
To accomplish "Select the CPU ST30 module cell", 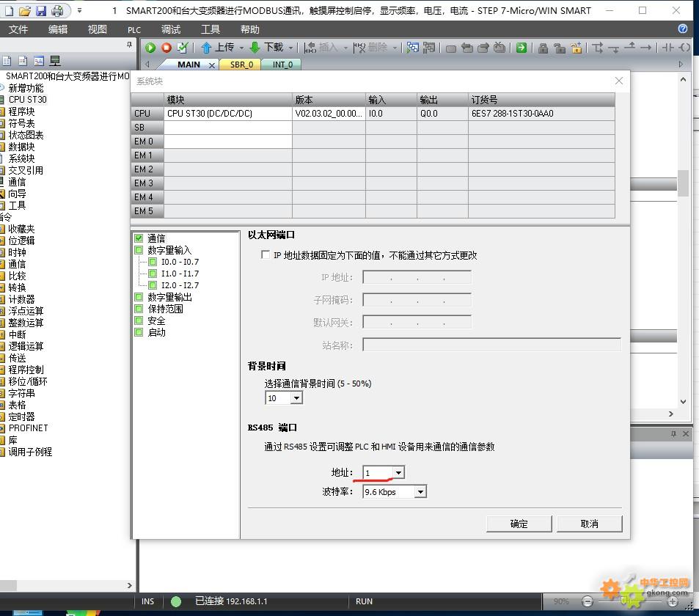I will click(x=228, y=113).
